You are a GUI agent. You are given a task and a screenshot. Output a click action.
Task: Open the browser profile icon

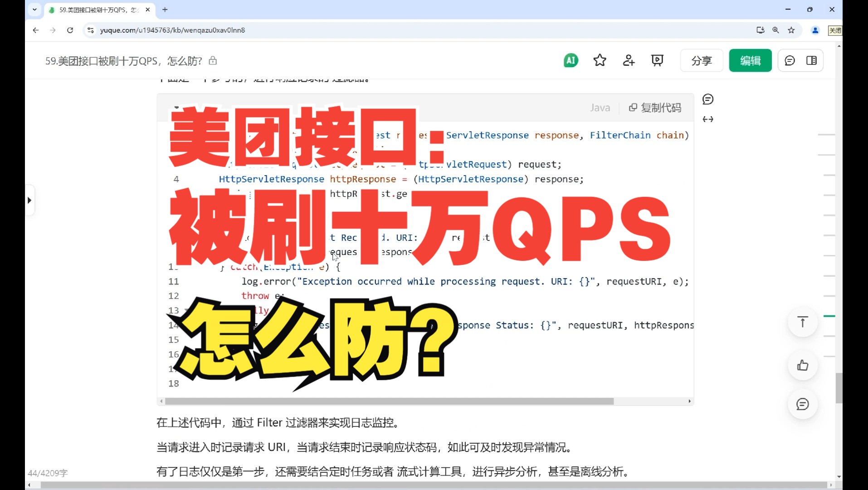(815, 30)
